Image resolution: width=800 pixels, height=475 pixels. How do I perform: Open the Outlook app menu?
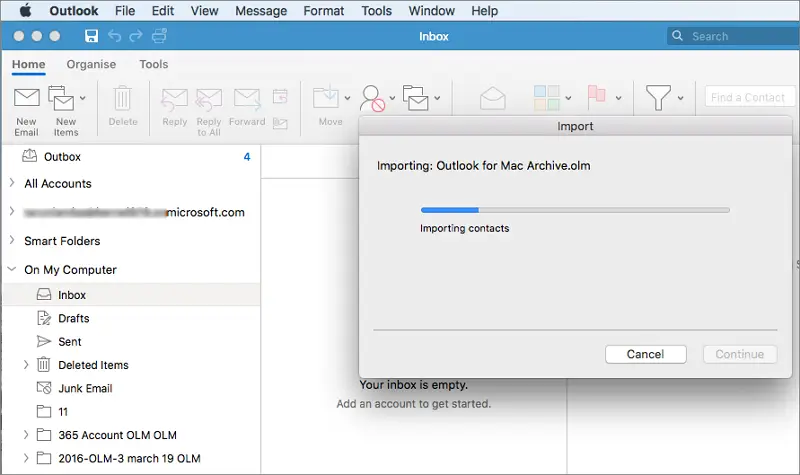click(x=73, y=11)
